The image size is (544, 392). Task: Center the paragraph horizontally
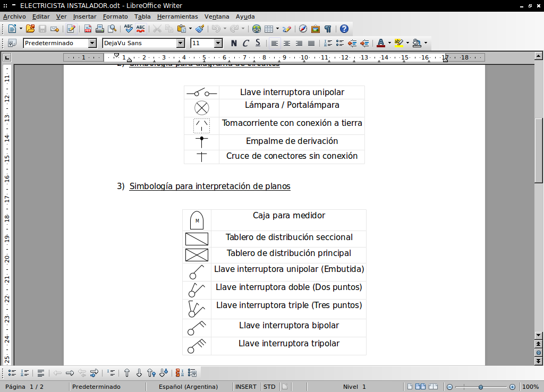point(286,43)
